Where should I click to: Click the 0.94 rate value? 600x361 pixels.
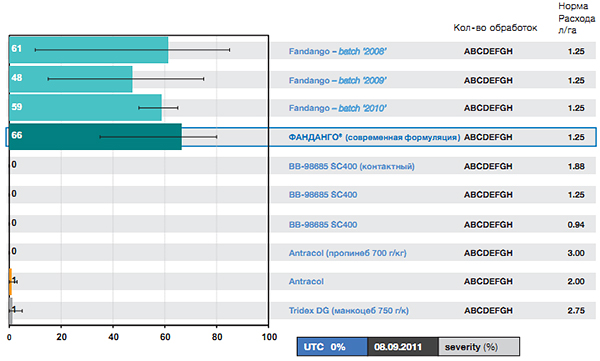pos(576,225)
